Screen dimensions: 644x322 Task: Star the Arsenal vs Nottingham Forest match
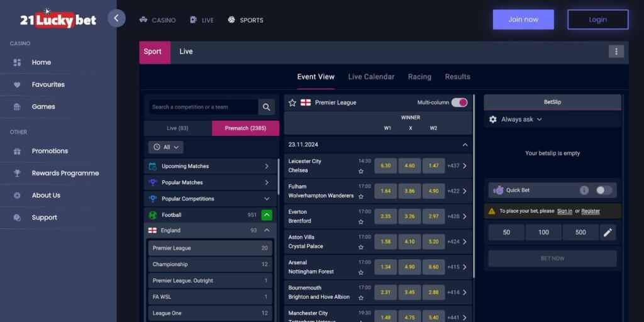(360, 273)
